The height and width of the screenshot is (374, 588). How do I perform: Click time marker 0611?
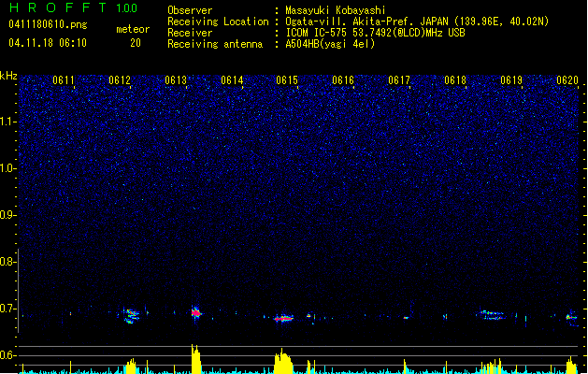64,80
